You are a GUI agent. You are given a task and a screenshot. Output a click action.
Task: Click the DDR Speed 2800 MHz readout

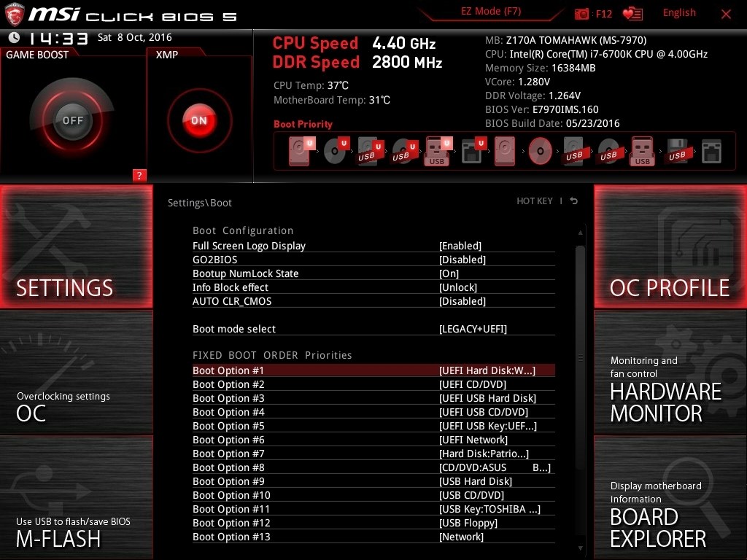357,62
